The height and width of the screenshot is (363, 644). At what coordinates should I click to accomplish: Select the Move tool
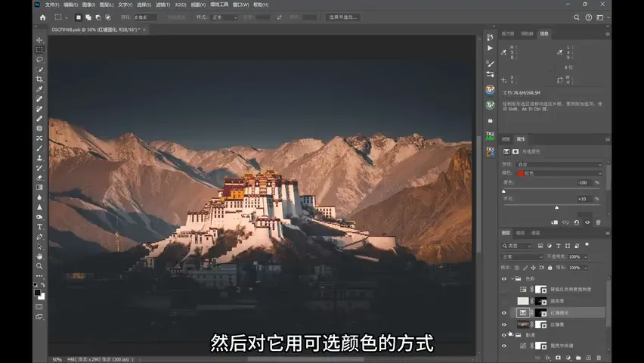[39, 40]
